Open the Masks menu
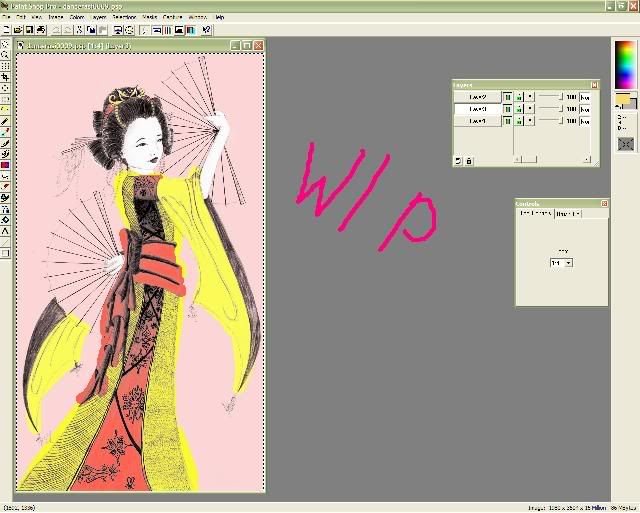Screen dimensions: 640x513 (150, 17)
